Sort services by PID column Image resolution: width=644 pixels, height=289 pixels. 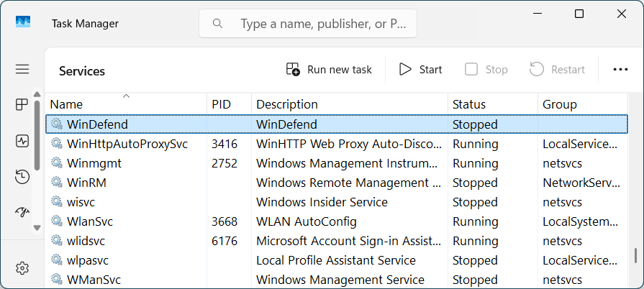click(x=221, y=104)
